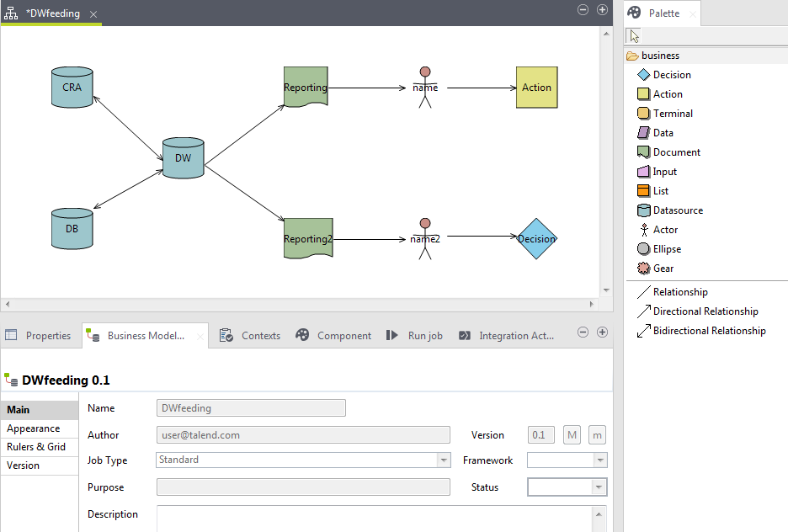
Task: Select the Document shape tool
Action: point(676,152)
